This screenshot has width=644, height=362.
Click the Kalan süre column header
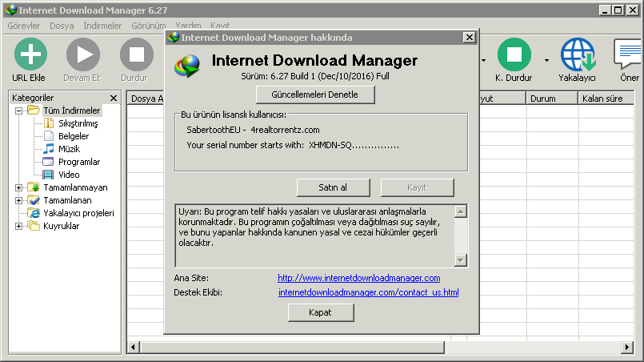(x=606, y=99)
